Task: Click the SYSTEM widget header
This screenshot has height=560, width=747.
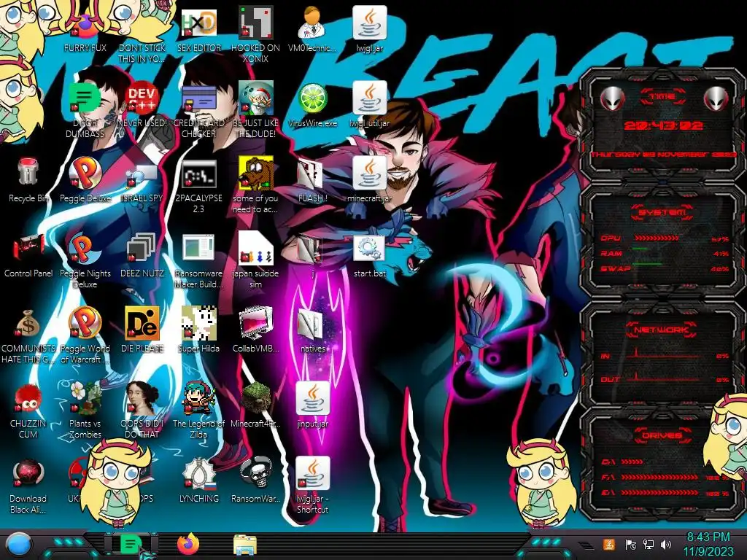Action: [662, 212]
